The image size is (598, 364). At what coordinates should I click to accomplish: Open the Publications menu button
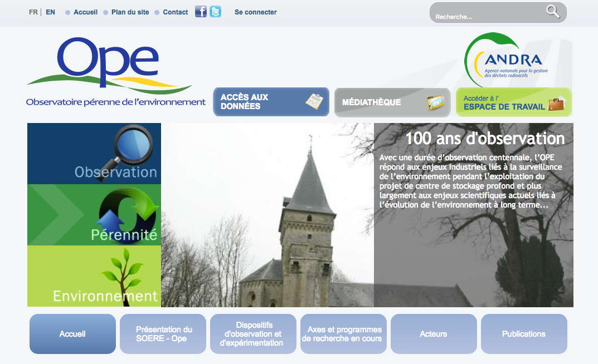click(x=524, y=334)
